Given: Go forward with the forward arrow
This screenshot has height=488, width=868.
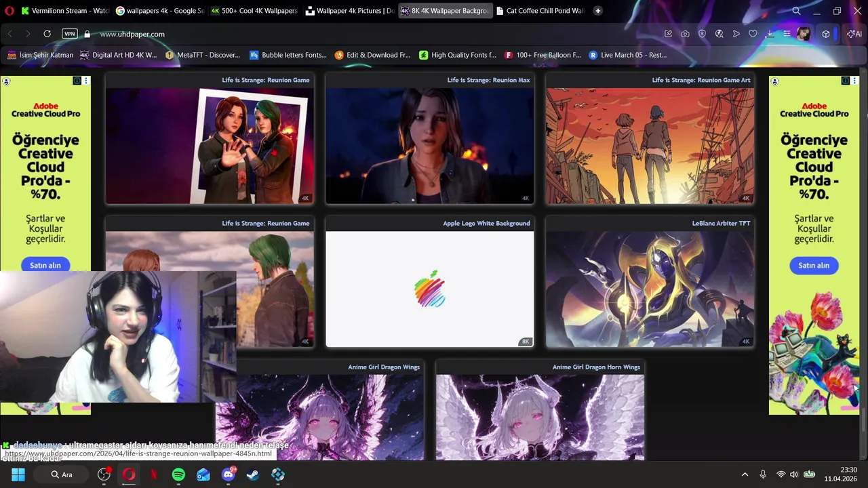Looking at the screenshot, I should coord(28,34).
